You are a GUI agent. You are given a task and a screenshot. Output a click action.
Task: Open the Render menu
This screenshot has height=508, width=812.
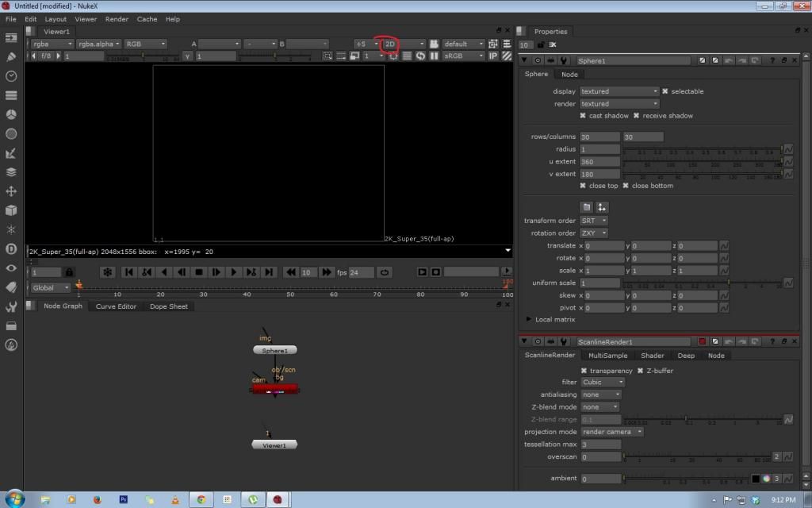(117, 19)
